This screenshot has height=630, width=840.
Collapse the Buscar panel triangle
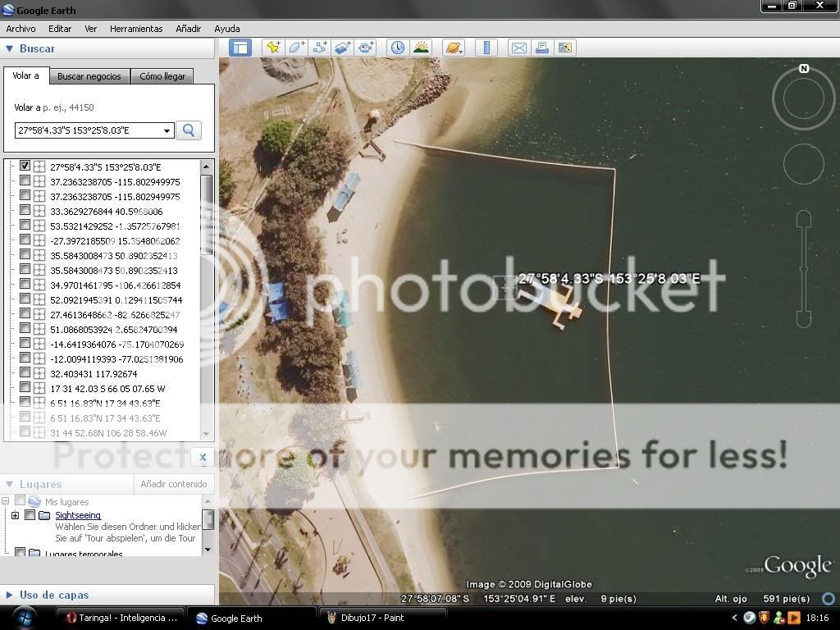tap(9, 48)
